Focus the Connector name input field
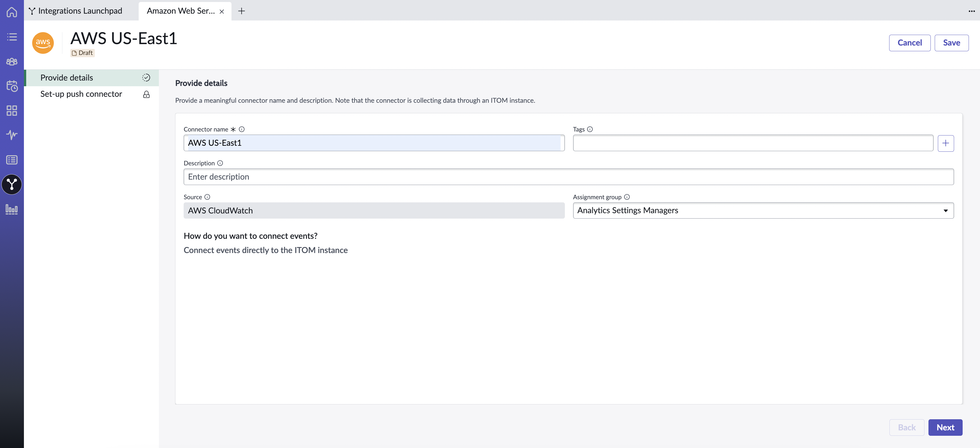The width and height of the screenshot is (980, 448). pyautogui.click(x=374, y=143)
